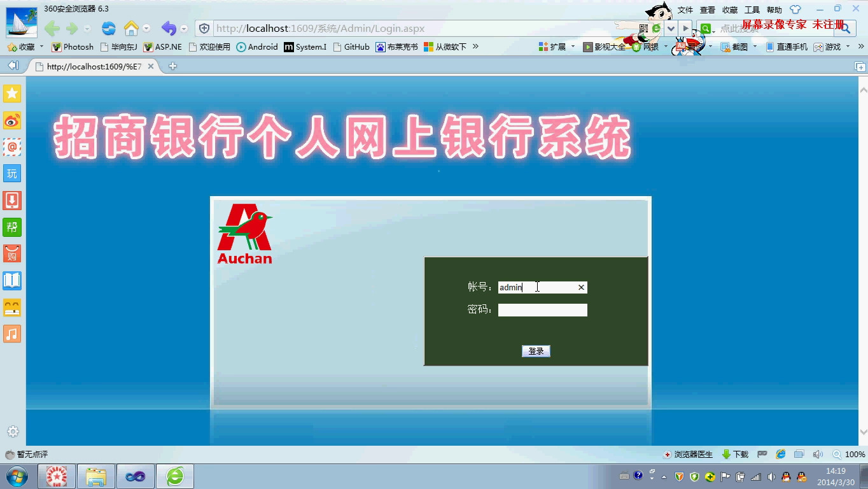This screenshot has height=489, width=868.
Task: Click the undo closed page arrow icon
Action: click(x=169, y=28)
